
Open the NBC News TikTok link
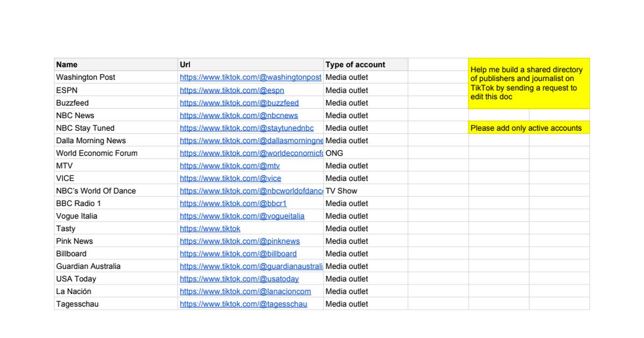pyautogui.click(x=239, y=115)
